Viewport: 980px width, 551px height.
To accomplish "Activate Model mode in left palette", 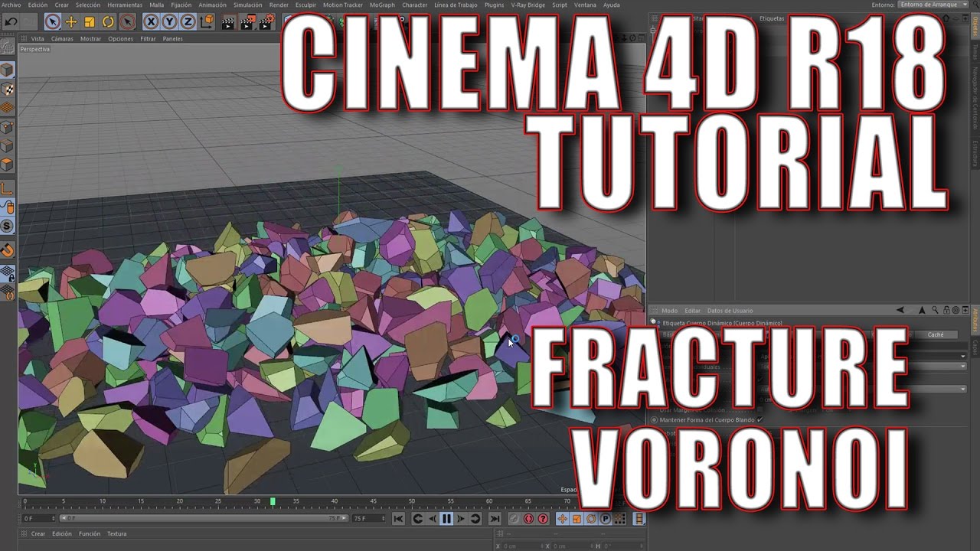I will tap(7, 70).
